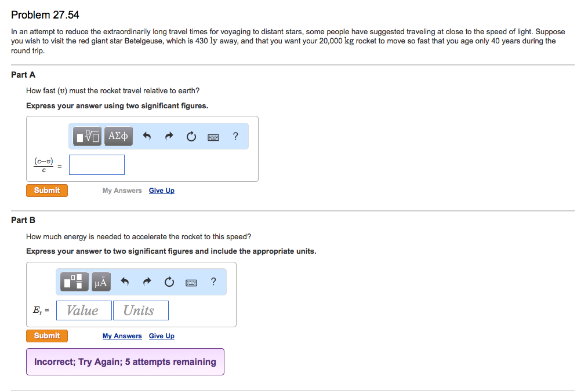The height and width of the screenshot is (391, 588).
Task: Open units symbols (μÅ) in Part B
Action: tap(101, 282)
